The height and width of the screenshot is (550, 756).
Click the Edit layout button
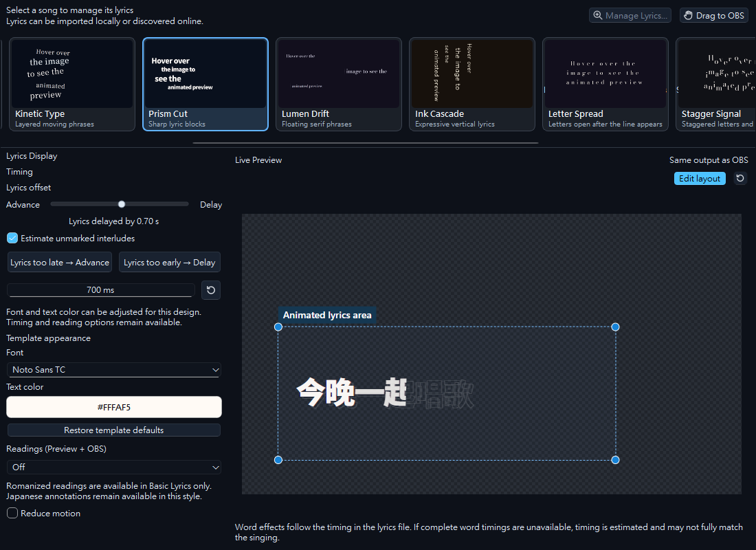pos(700,179)
